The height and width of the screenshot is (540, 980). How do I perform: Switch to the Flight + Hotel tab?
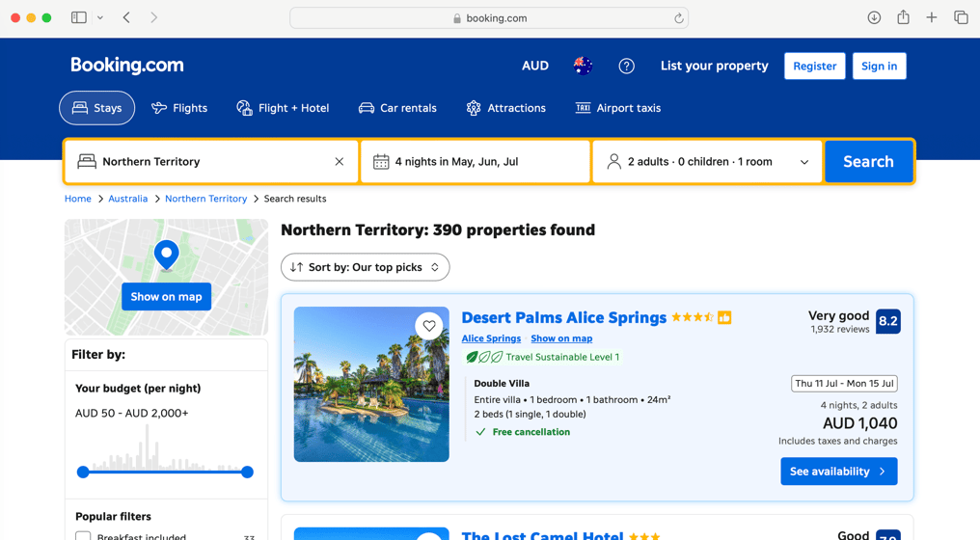(283, 107)
